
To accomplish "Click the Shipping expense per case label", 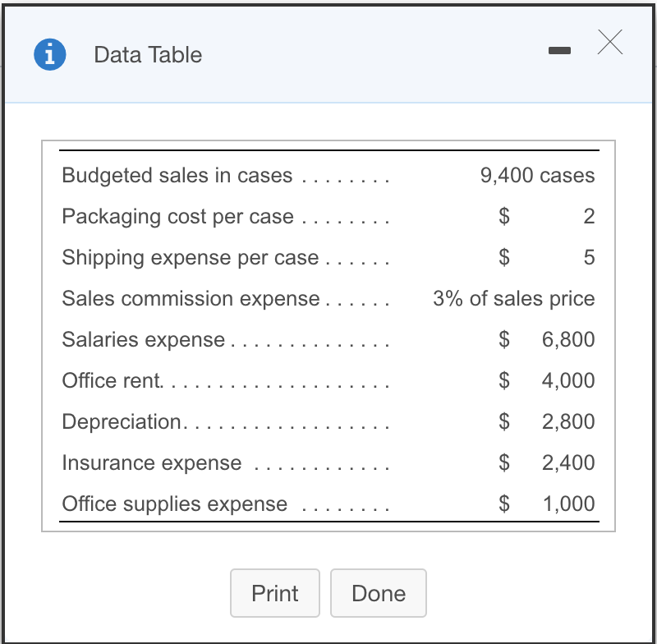I will point(191,257).
